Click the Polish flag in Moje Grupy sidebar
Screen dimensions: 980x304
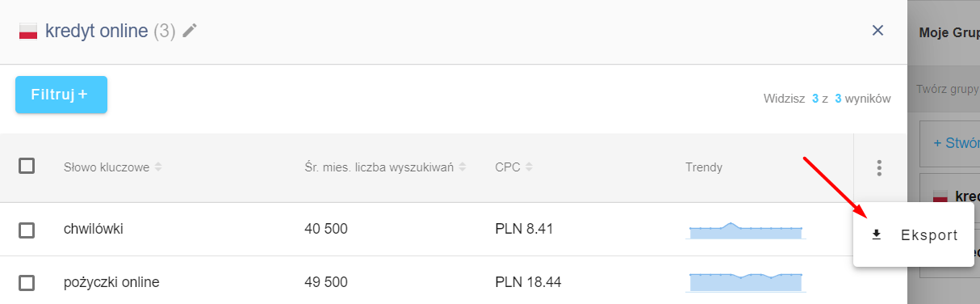(x=940, y=196)
